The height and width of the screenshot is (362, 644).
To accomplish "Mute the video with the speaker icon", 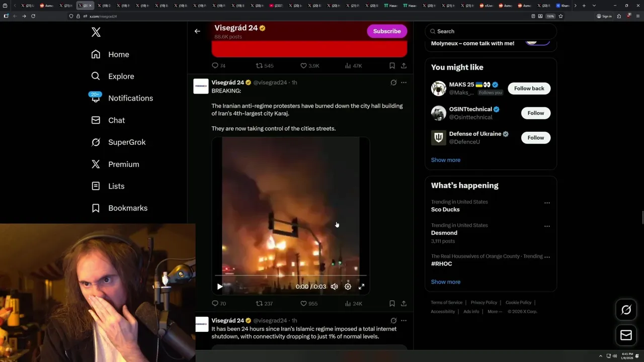I will point(334,287).
